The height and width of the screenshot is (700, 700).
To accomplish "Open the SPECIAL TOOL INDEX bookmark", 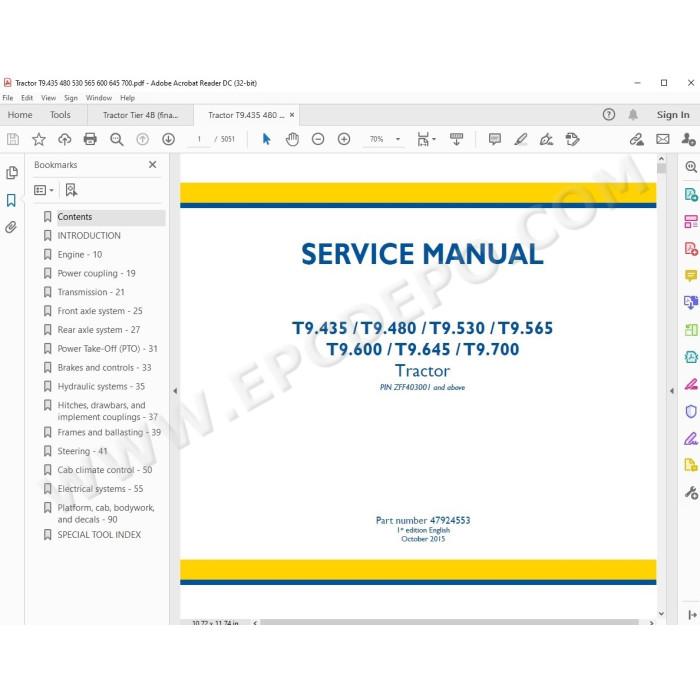I will tap(99, 534).
